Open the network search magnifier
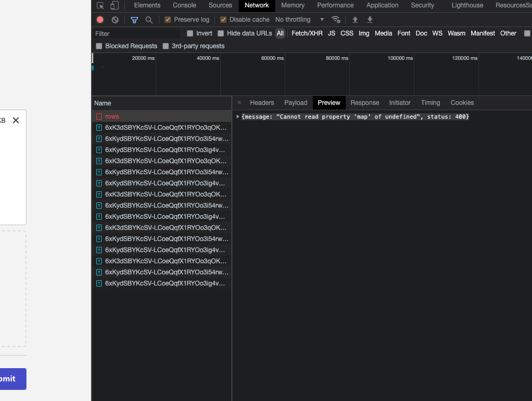The height and width of the screenshot is (401, 532). [x=149, y=20]
